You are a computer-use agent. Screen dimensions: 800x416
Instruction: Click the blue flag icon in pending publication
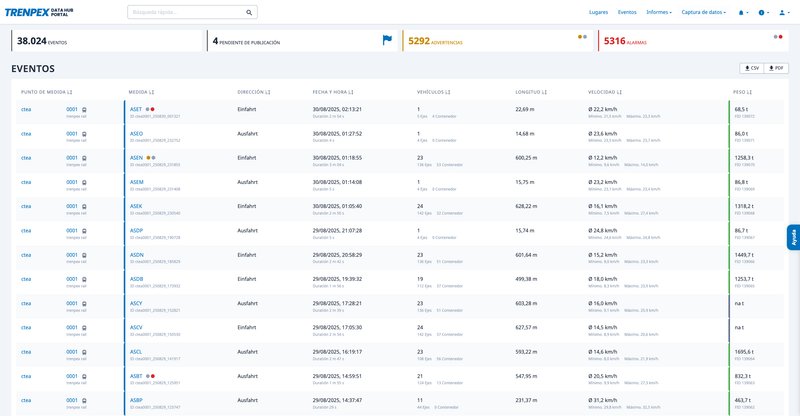coord(387,40)
